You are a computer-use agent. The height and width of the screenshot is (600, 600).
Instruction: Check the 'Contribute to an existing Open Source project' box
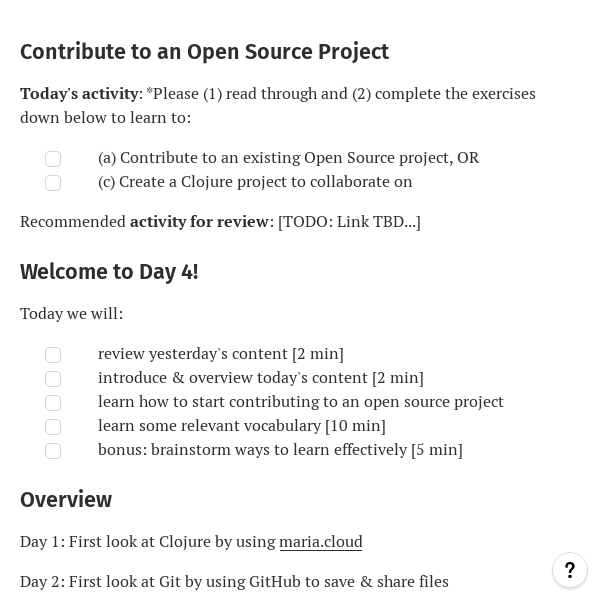[53, 159]
